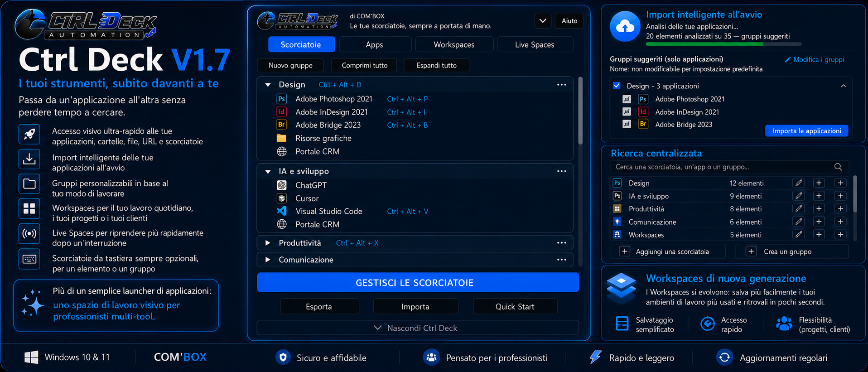The height and width of the screenshot is (372, 868).
Task: Open the Modifica i gruppi link
Action: (815, 59)
